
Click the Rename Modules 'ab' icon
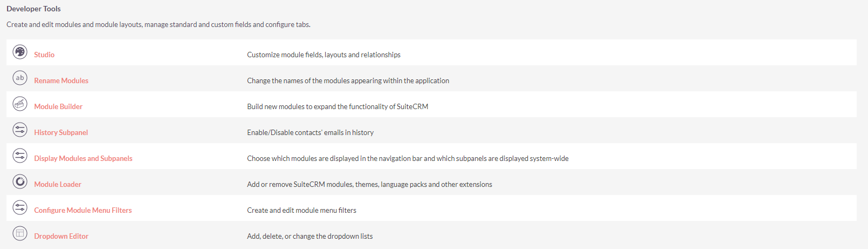(x=20, y=78)
